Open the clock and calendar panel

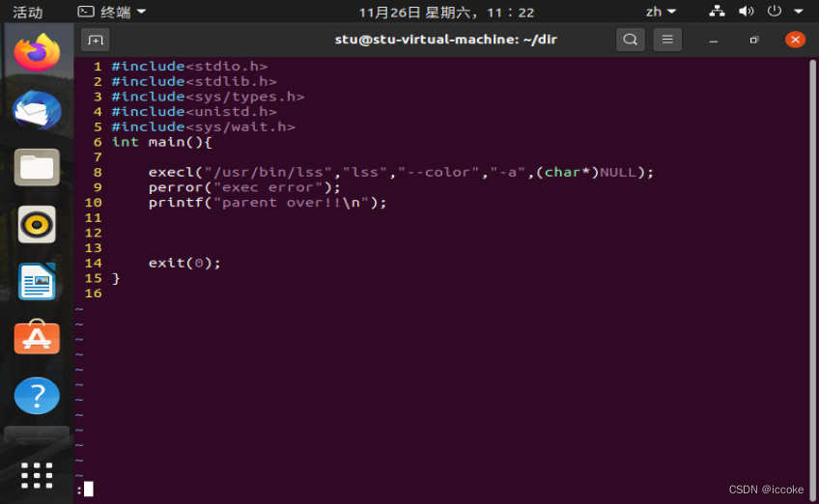point(446,12)
